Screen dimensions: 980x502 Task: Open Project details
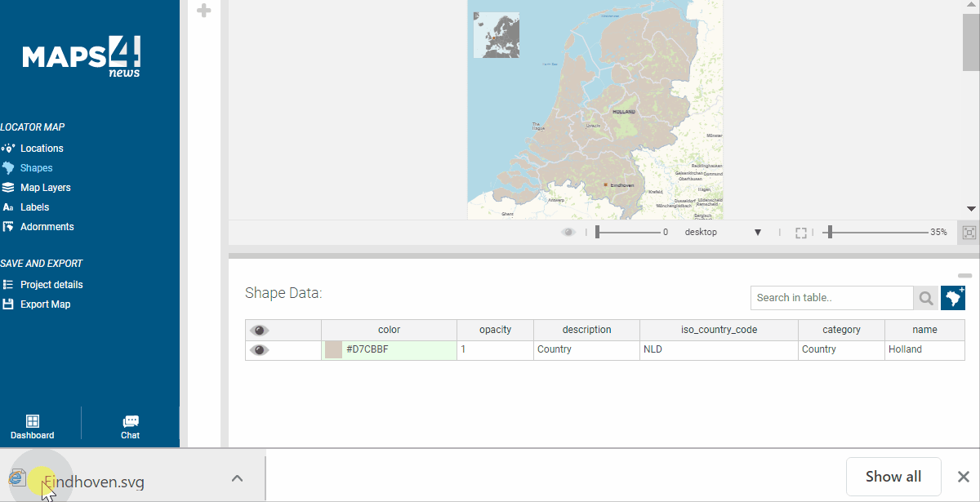click(51, 285)
